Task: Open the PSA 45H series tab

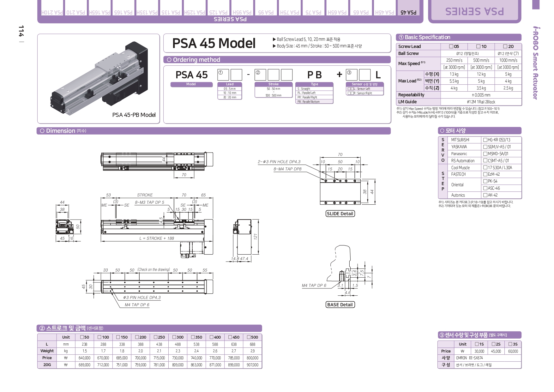Action: click(x=385, y=9)
